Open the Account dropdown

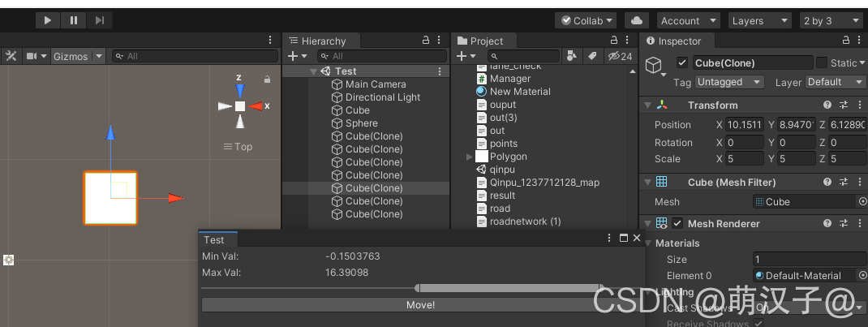688,20
